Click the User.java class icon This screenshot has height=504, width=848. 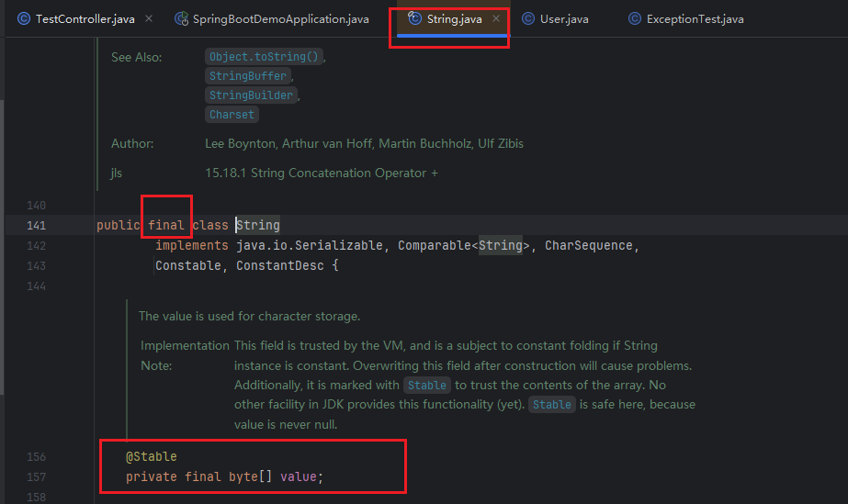tap(528, 19)
